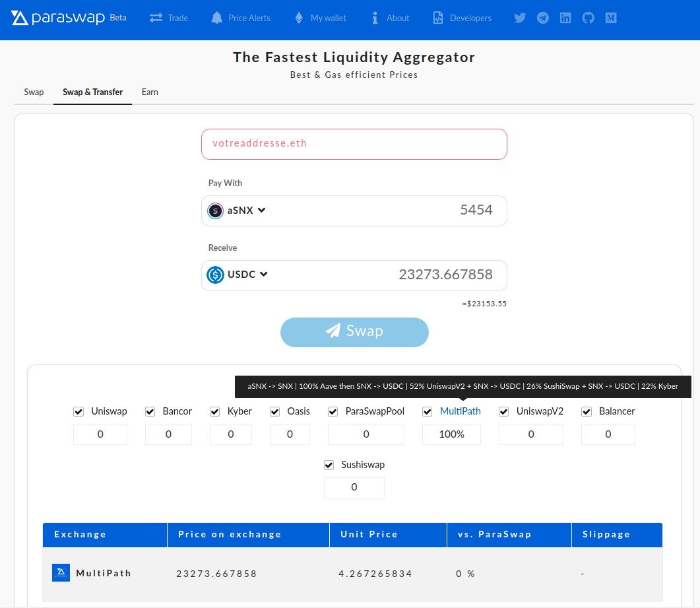This screenshot has width=700, height=608.
Task: Expand the USDC token dropdown
Action: click(x=264, y=274)
